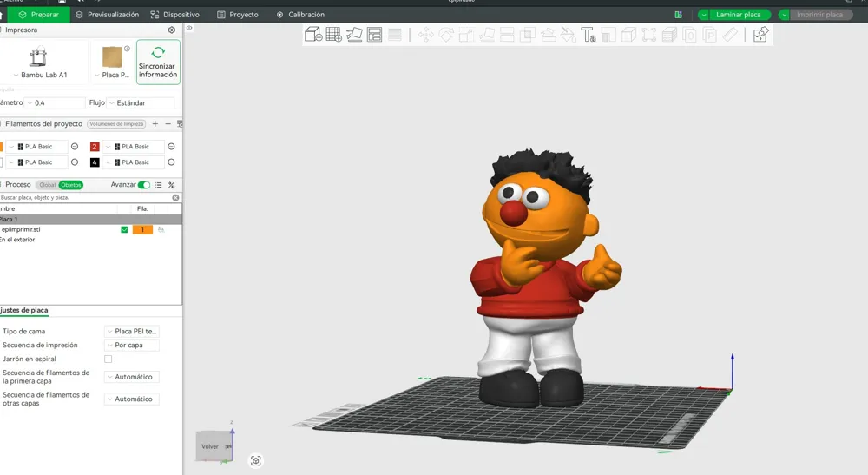
Task: Click orange filament 1 swatch on epiimprimir.stl
Action: click(x=142, y=230)
